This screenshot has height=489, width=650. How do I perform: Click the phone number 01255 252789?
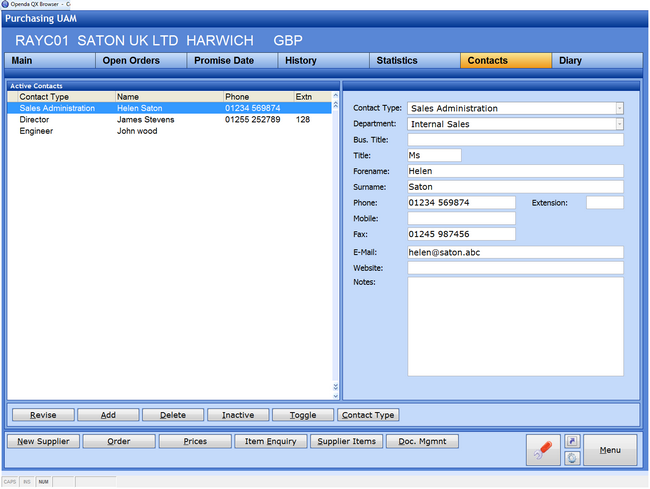(x=252, y=120)
